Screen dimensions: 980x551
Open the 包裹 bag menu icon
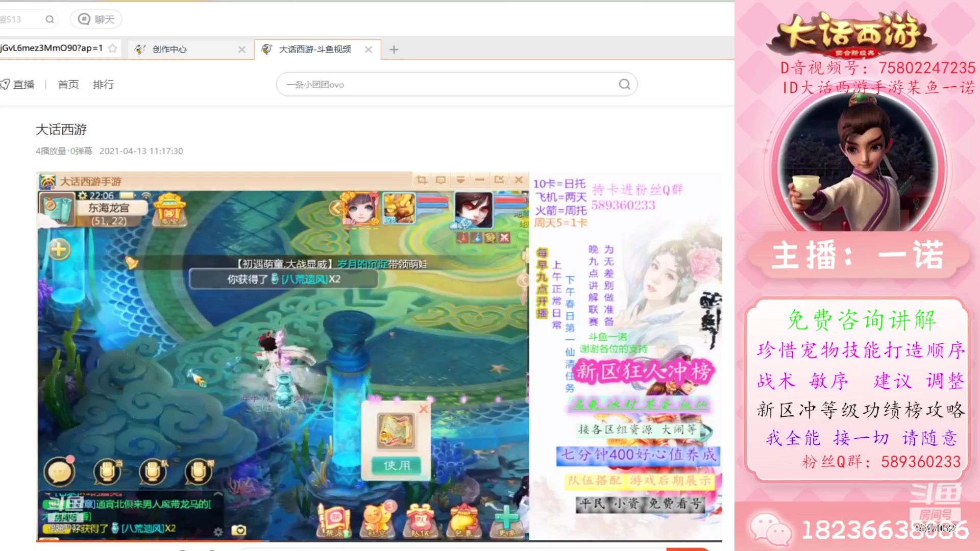tap(463, 520)
